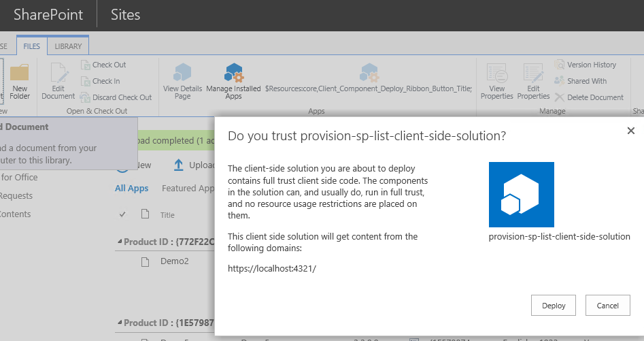Open the Requests link in the left navigation

coord(16,196)
